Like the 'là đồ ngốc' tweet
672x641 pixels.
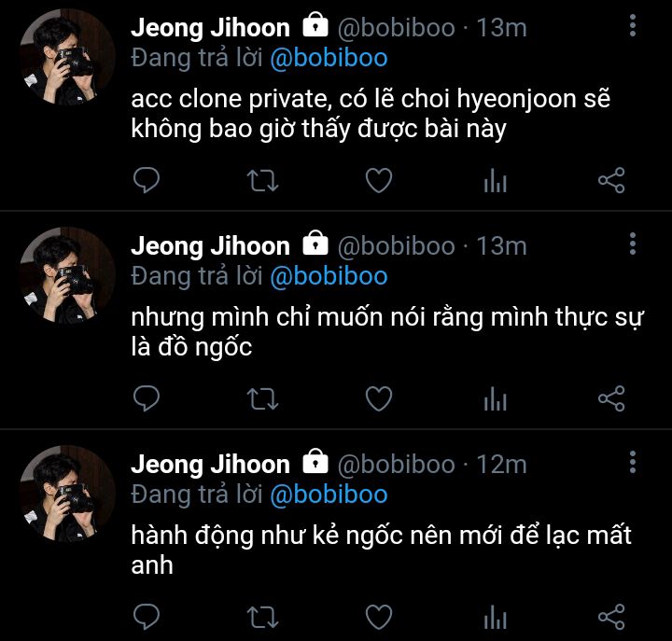(379, 398)
